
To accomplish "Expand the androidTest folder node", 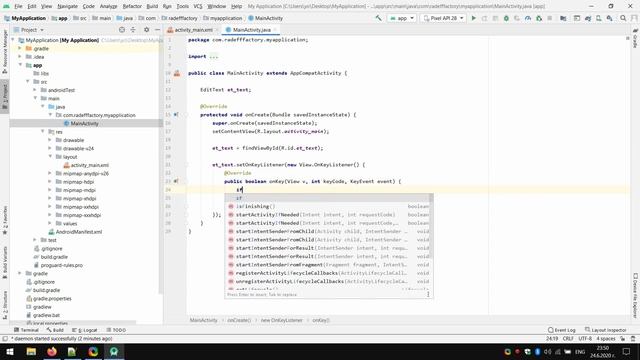I will click(35, 90).
